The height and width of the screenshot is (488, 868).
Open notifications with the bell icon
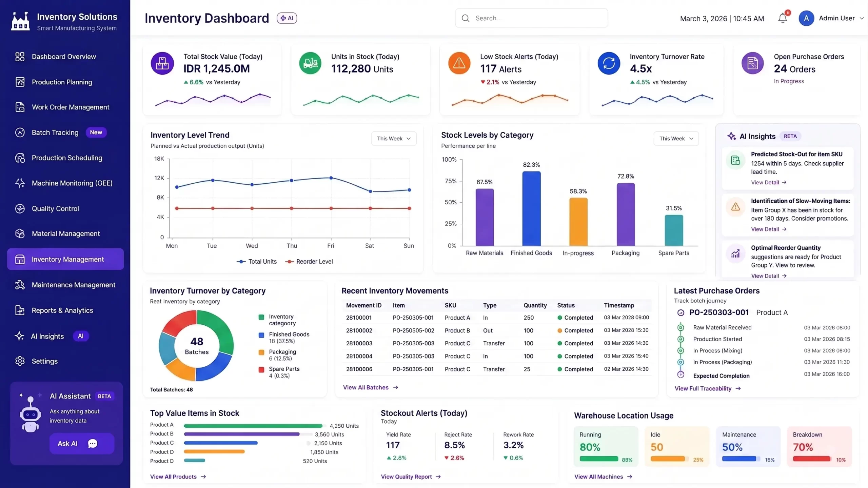coord(783,18)
